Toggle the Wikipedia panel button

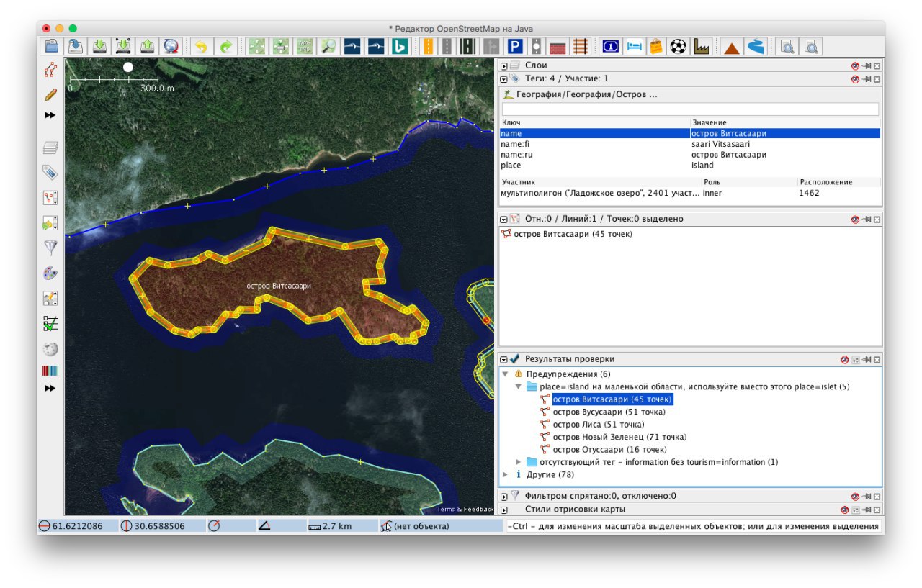[x=50, y=348]
